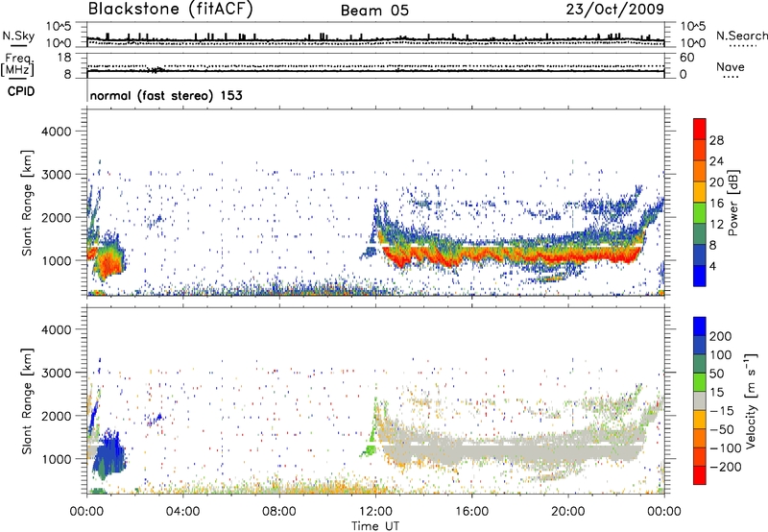Select the 'N.Search' legend label
The image size is (768, 532).
(x=741, y=36)
